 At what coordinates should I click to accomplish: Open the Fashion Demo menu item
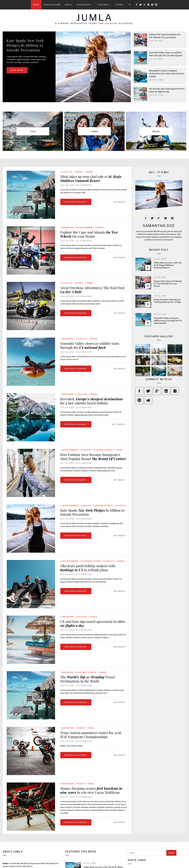(x=52, y=5)
